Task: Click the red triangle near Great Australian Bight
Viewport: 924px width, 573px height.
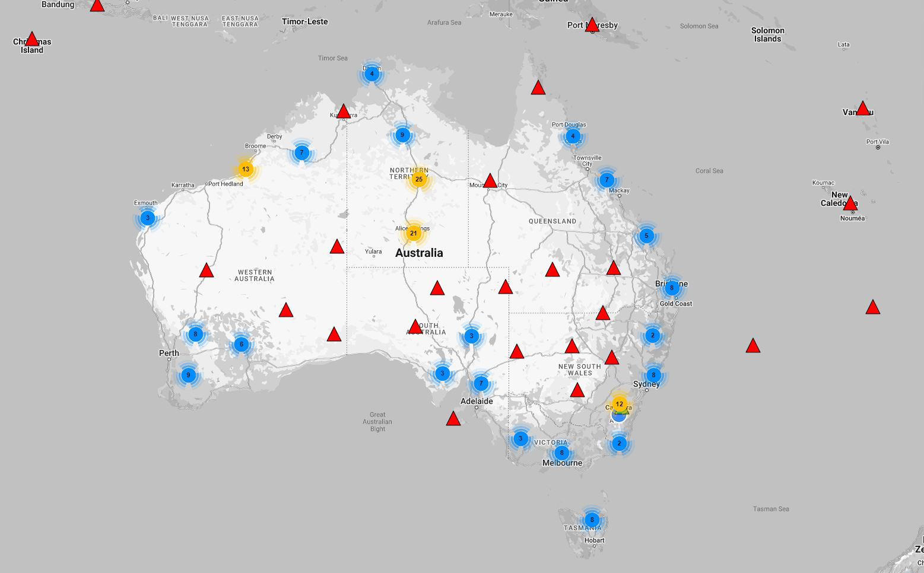Action: pyautogui.click(x=453, y=419)
